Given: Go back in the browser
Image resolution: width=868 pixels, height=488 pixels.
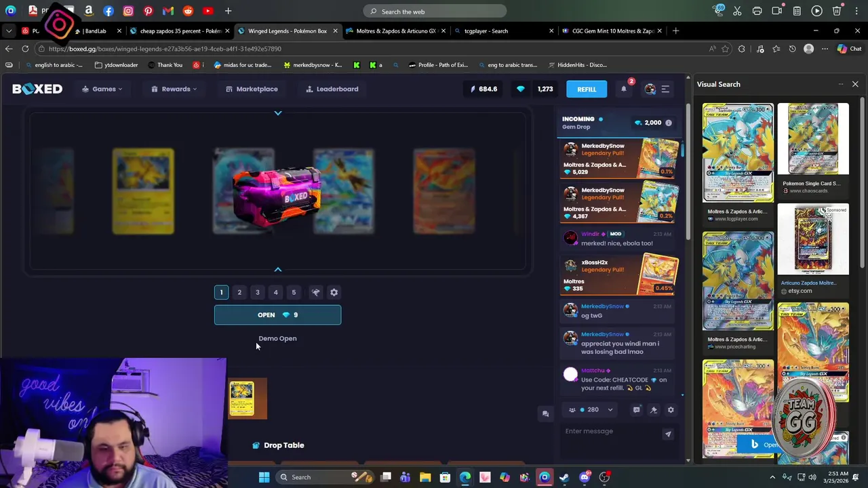Looking at the screenshot, I should [x=9, y=49].
